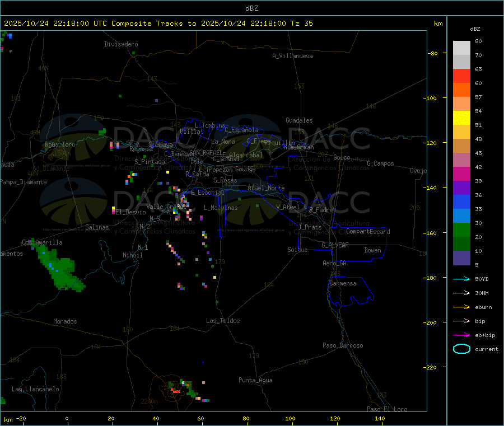The image size is (504, 426).
Task: Click the cyan 50YD arrow in the legend
Action: (461, 279)
